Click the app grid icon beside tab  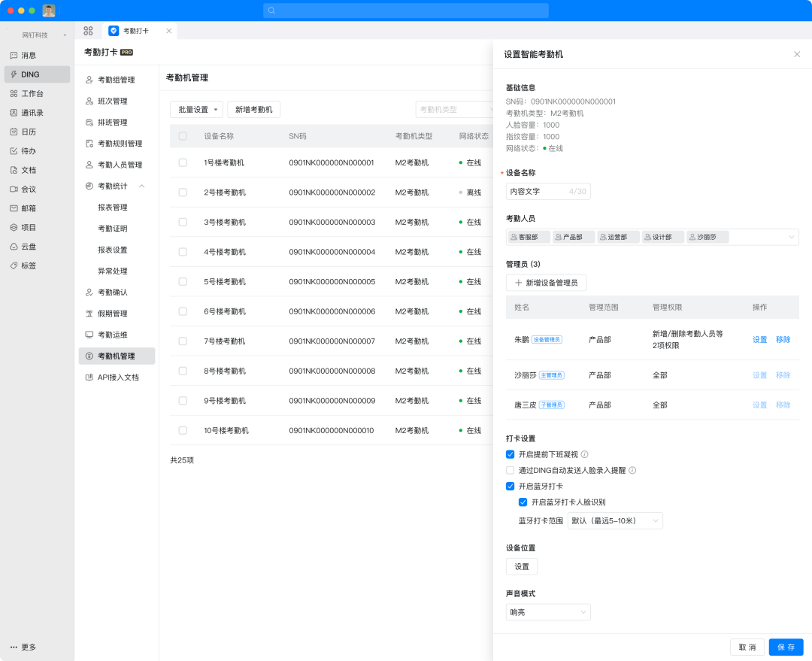(x=88, y=31)
